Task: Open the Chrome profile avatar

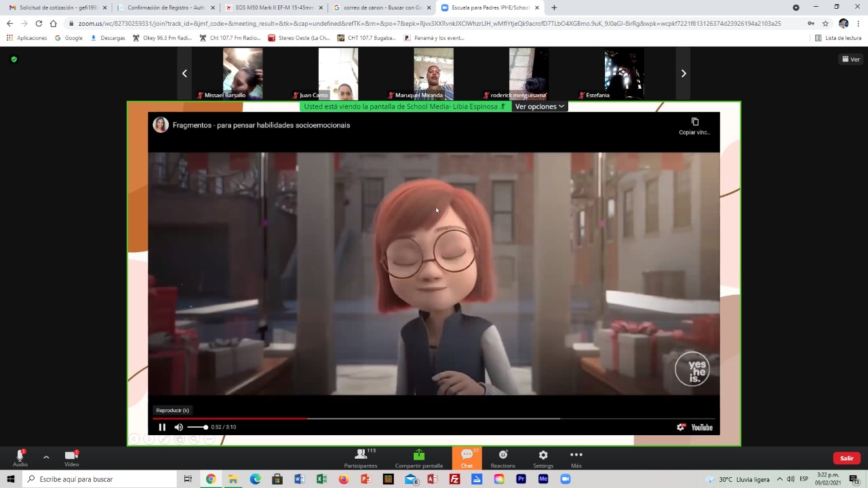Action: [x=844, y=23]
